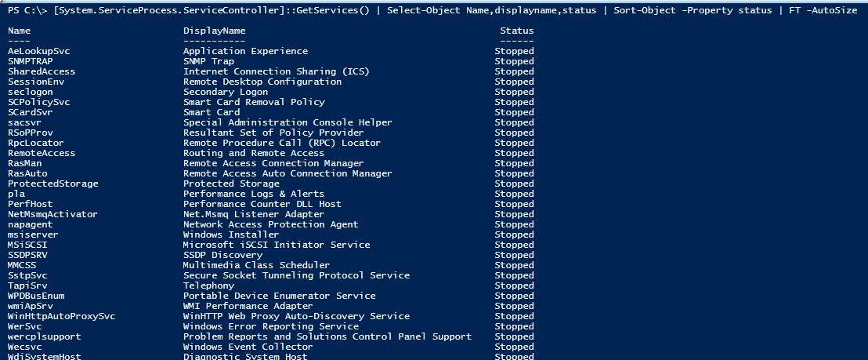
Task: Click Performance Logs & Alerts text
Action: (x=254, y=194)
